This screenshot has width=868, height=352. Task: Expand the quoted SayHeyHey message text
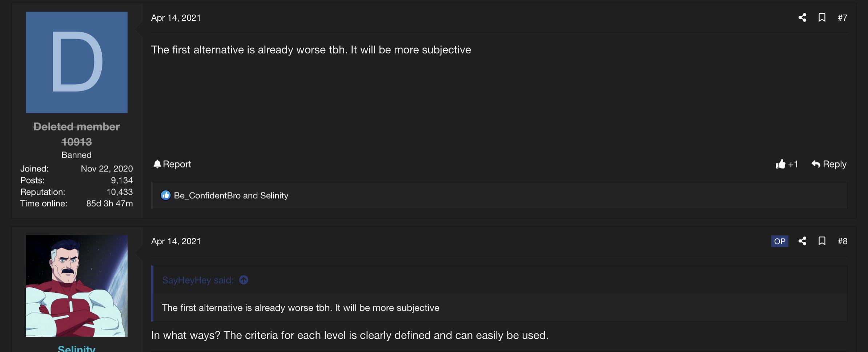[x=301, y=308]
